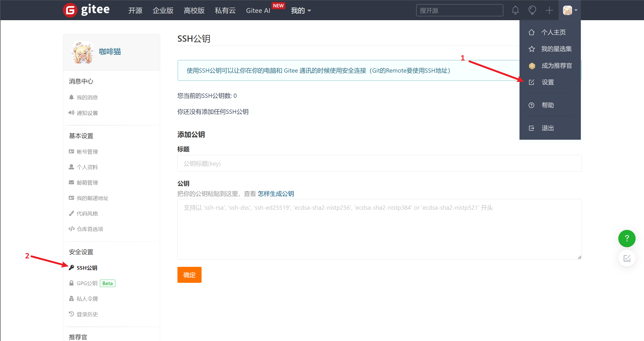Click the card icon beside 我的邮递地址
This screenshot has width=644, height=341.
point(71,198)
